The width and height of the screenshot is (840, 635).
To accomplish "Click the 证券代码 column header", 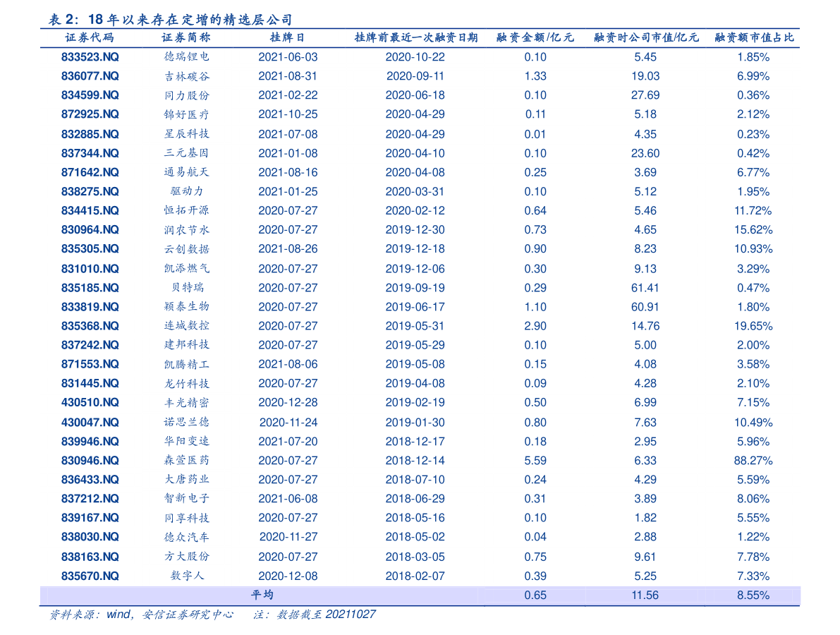I will (90, 37).
